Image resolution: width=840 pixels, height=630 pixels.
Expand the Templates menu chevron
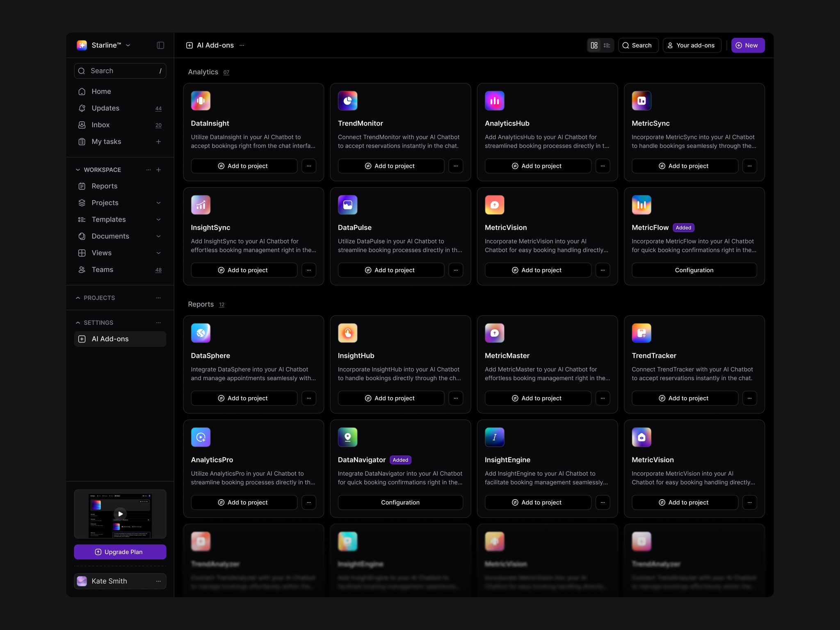coord(158,219)
